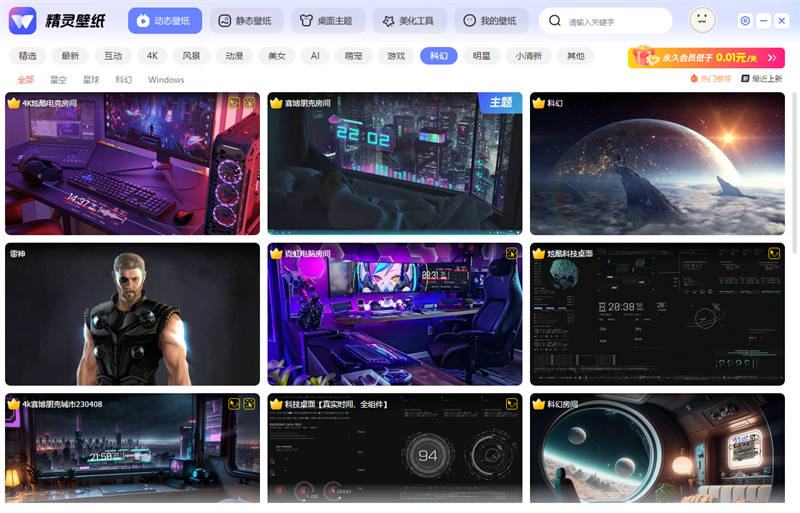Viewport: 800px width, 513px height.
Task: Click the crown icon on 4k赛博朋克城市230408
Action: [x=14, y=404]
